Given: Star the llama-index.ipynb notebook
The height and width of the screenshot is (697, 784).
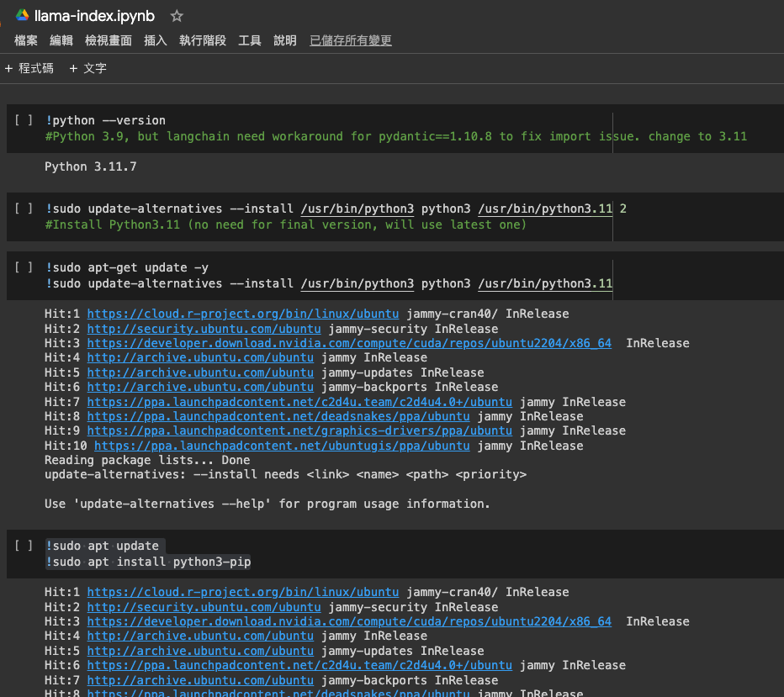Looking at the screenshot, I should coord(177,16).
